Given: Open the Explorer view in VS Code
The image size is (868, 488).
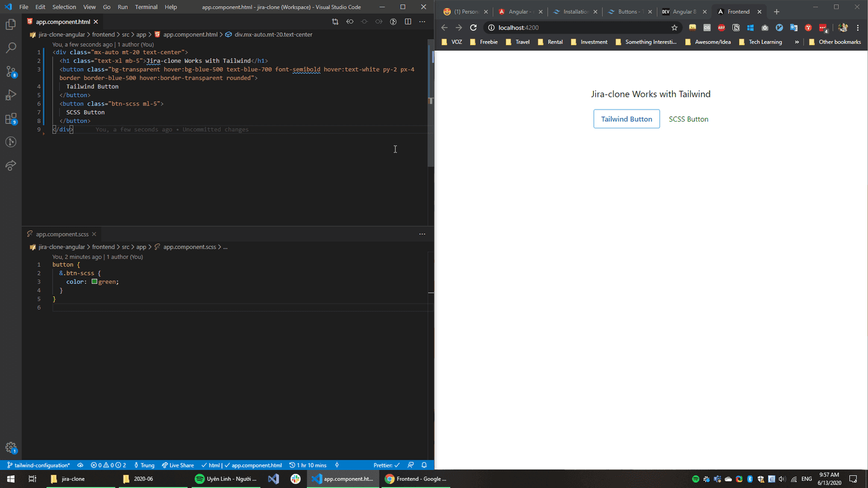Looking at the screenshot, I should pos(10,24).
